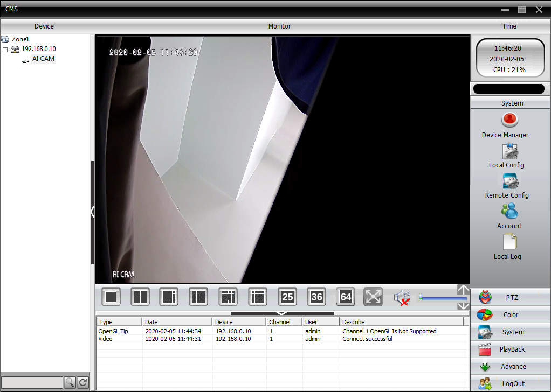
Task: Click the System section header
Action: (510, 103)
